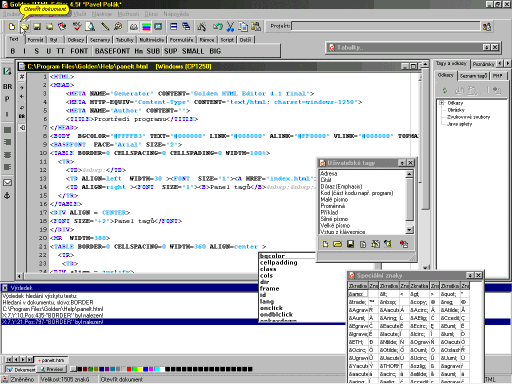Tile windows using the horizontal bars icon
Image resolution: width=512 pixels, height=384 pixels.
(173, 26)
